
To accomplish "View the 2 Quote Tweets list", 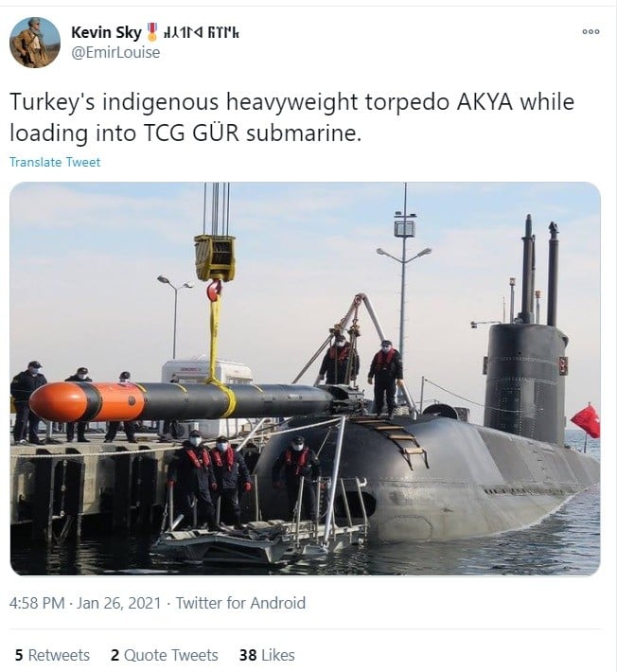I will 164,655.
